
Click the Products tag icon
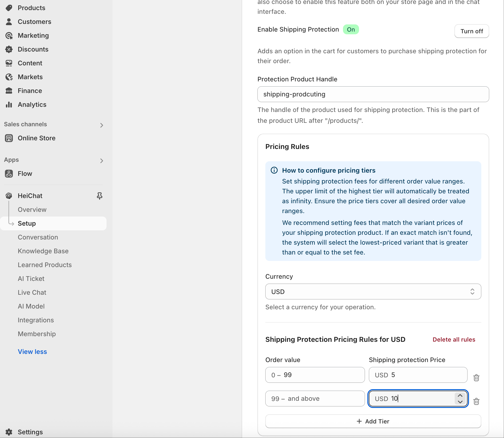[9, 8]
